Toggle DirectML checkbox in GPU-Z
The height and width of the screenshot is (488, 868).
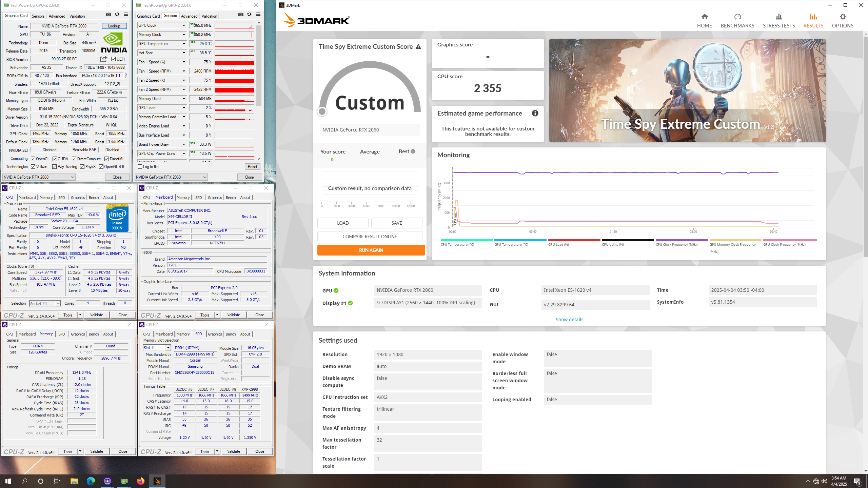[106, 159]
